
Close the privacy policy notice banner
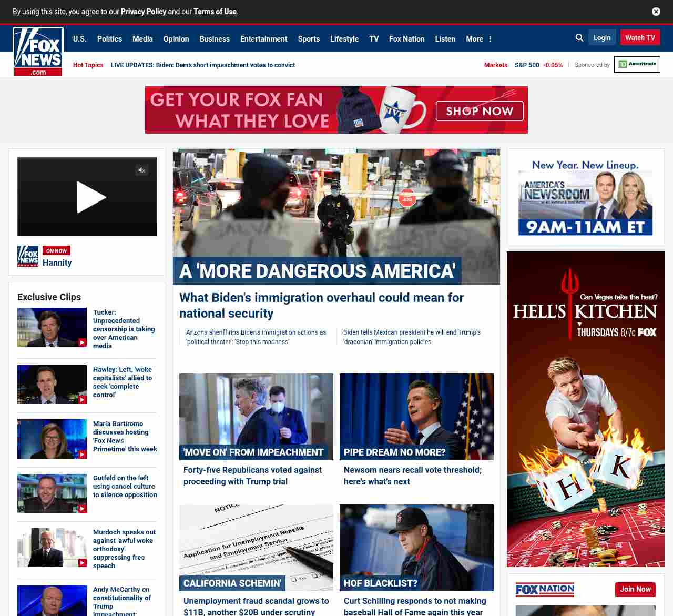656,12
